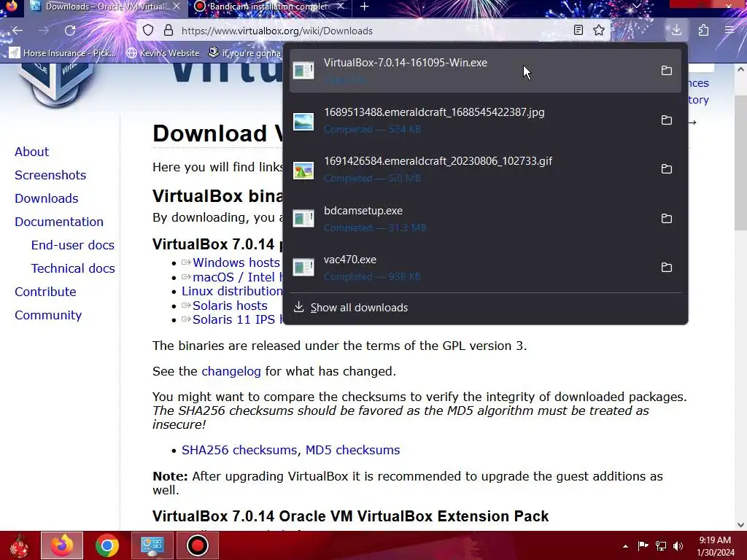Click the site security padlock icon
Image resolution: width=747 pixels, height=560 pixels.
coord(169,31)
